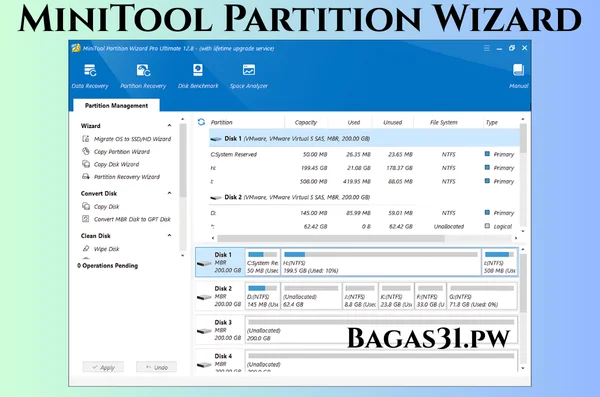Screen dimensions: 600x397
Task: Click the Apply button
Action: click(x=103, y=367)
